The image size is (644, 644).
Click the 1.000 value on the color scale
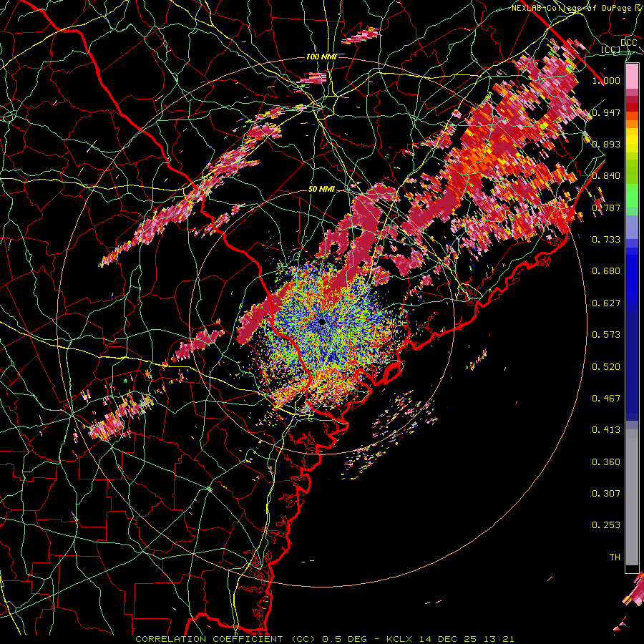pyautogui.click(x=606, y=80)
